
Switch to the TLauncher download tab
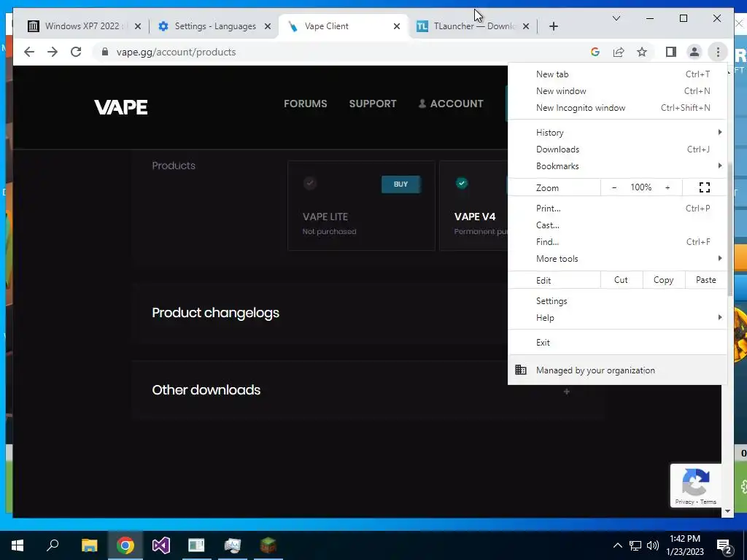pos(472,26)
